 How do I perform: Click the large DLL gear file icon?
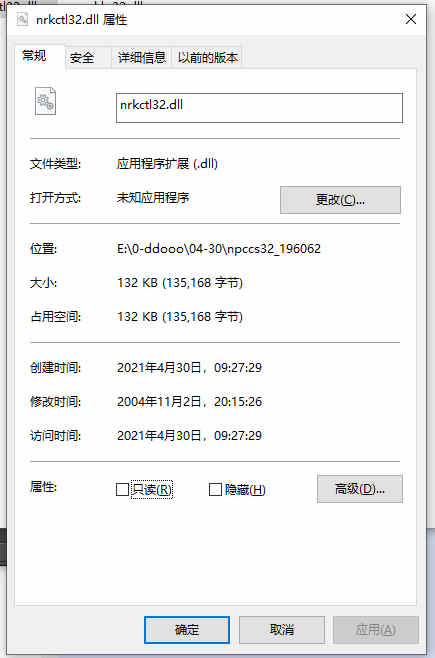45,101
